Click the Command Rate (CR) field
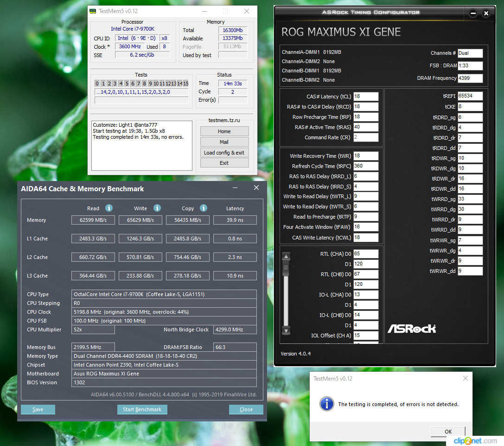Image resolution: width=504 pixels, height=446 pixels. point(366,137)
